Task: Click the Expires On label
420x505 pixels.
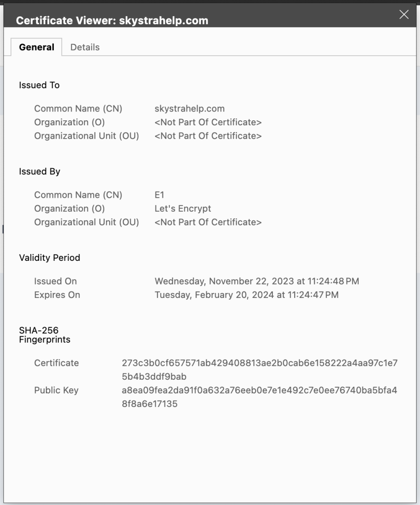Action: [57, 295]
